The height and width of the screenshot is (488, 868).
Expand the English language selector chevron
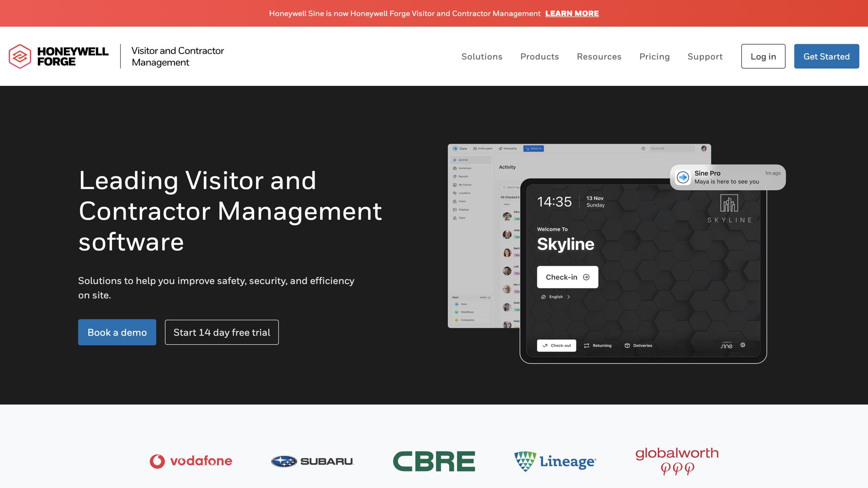569,297
